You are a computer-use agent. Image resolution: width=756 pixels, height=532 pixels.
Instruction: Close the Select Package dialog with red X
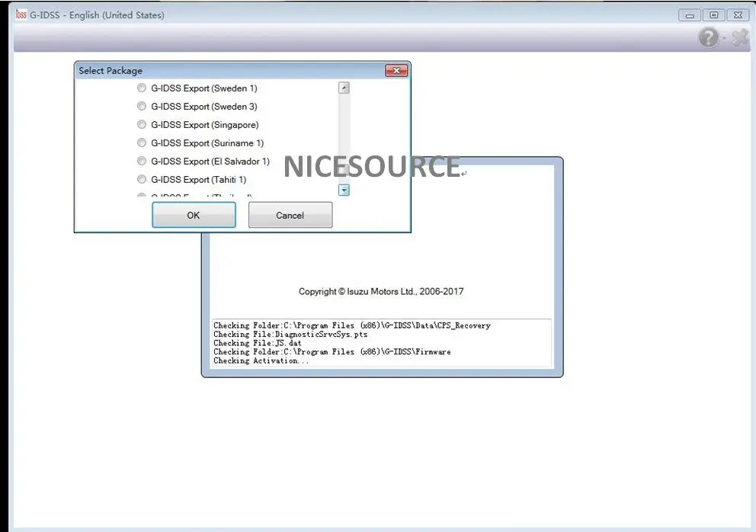point(396,71)
